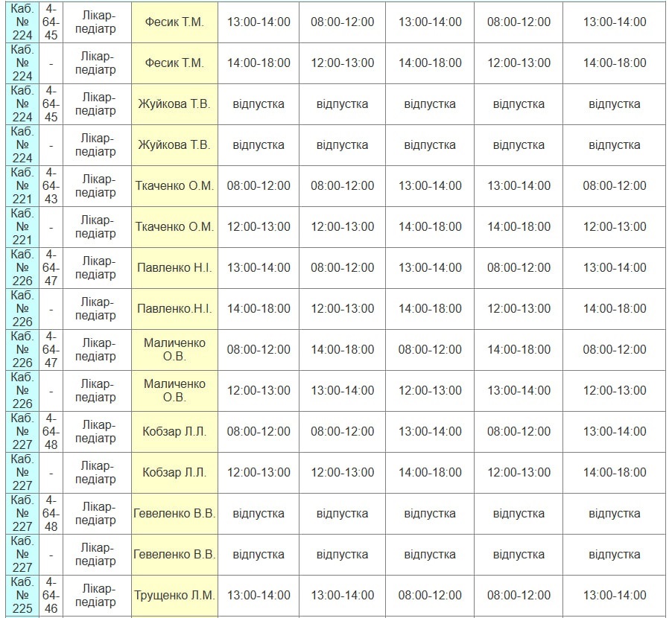Click Жуйкова Т.В. beside phone 4-64-45

pyautogui.click(x=174, y=103)
